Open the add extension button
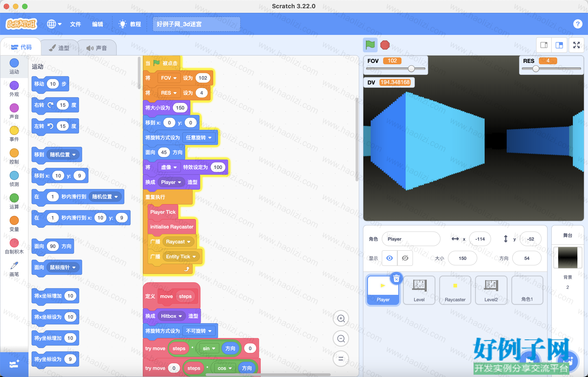The width and height of the screenshot is (588, 377). pos(14,365)
